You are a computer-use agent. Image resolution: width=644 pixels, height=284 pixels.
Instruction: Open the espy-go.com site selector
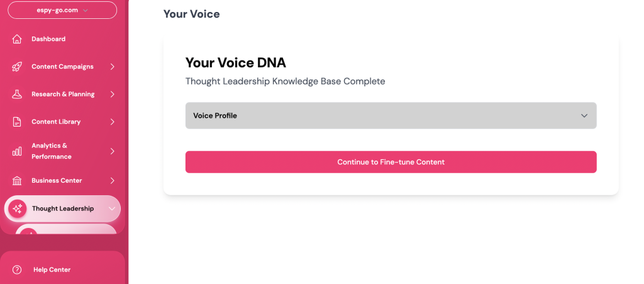(62, 10)
